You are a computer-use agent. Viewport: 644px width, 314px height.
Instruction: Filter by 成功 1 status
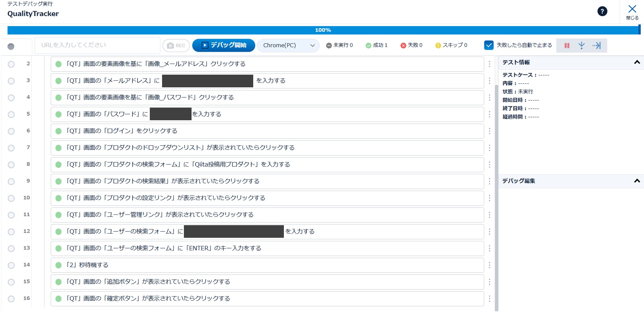pyautogui.click(x=377, y=45)
